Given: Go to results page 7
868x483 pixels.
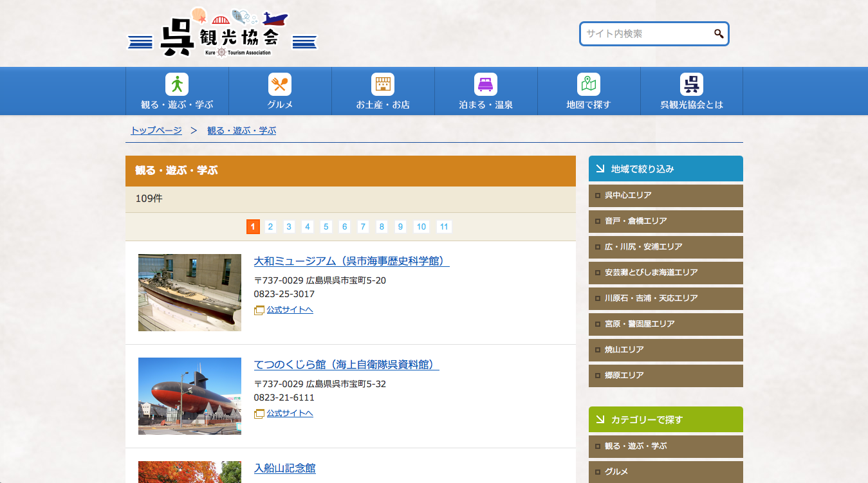Looking at the screenshot, I should (x=364, y=226).
